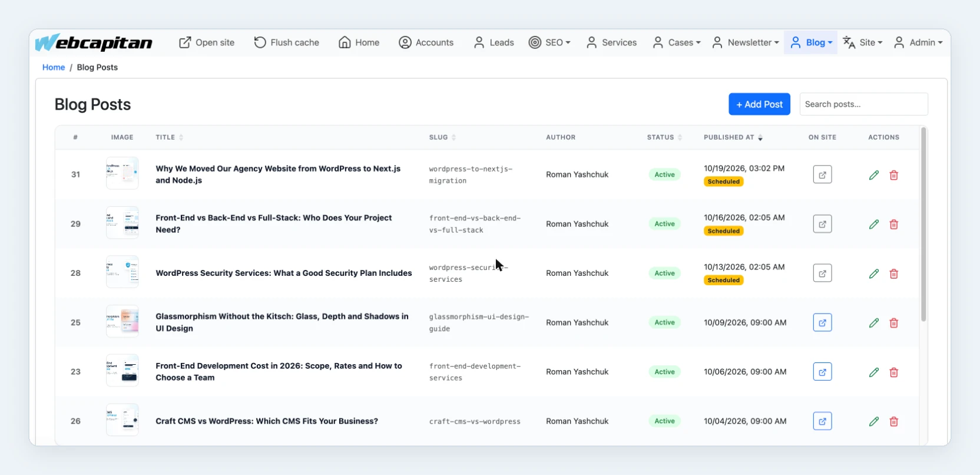Click Active status of post 25
Screen dimensions: 980x475
click(665, 322)
